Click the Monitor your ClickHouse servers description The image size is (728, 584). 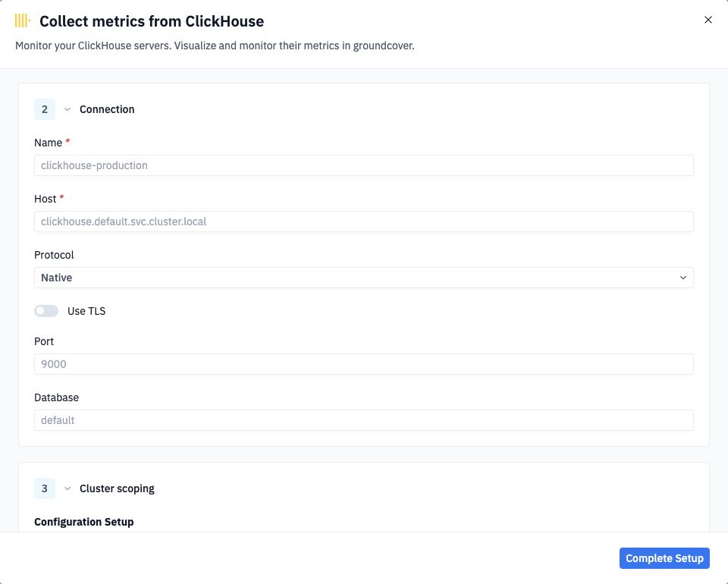(x=215, y=46)
